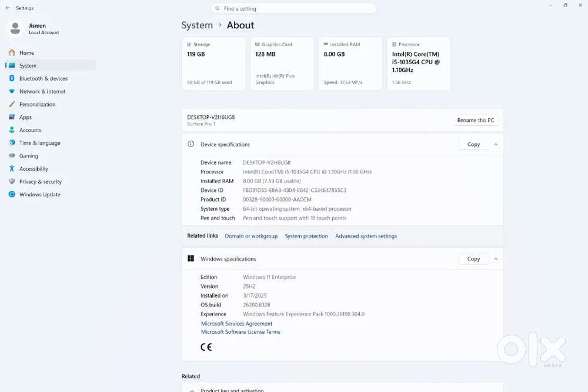Click Rename this PC button
This screenshot has width=588, height=392.
tap(476, 120)
